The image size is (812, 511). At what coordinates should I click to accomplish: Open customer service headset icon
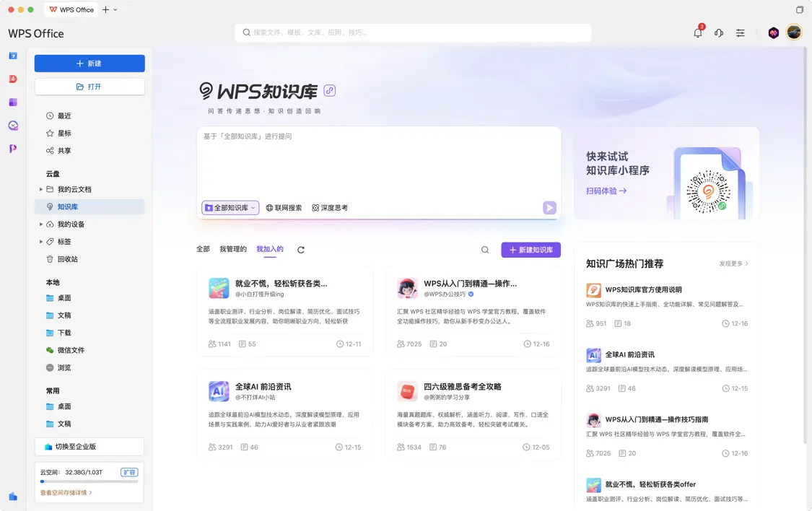(719, 32)
